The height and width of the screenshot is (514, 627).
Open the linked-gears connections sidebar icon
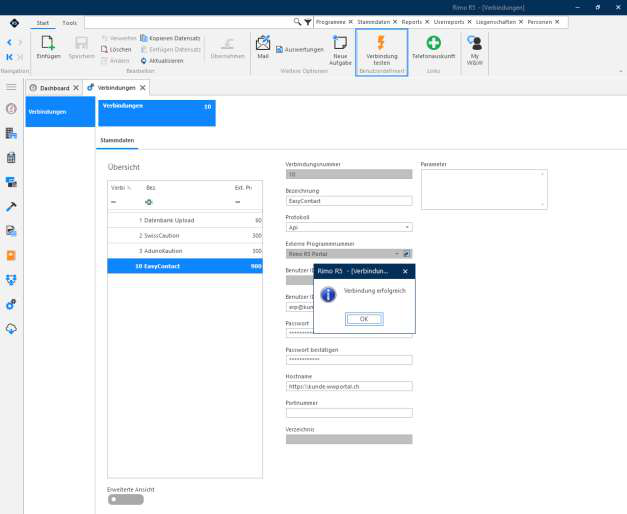coord(11,304)
